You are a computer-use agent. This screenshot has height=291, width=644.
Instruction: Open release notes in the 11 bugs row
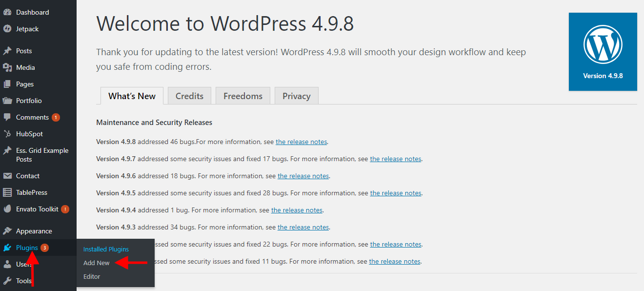(395, 261)
